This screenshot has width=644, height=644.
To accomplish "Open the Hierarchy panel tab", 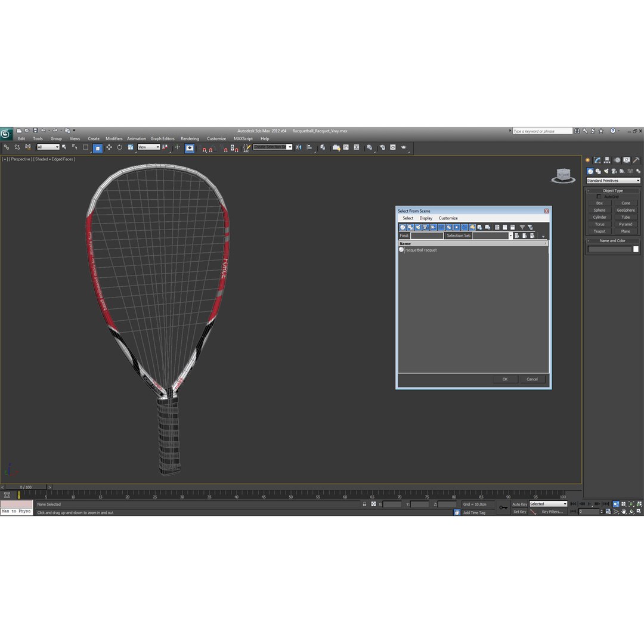I will coord(606,160).
